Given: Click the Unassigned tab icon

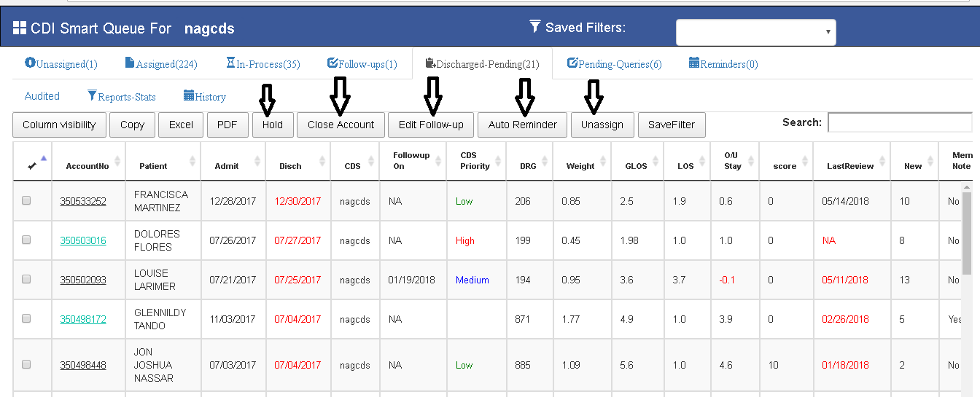Looking at the screenshot, I should click(x=30, y=63).
